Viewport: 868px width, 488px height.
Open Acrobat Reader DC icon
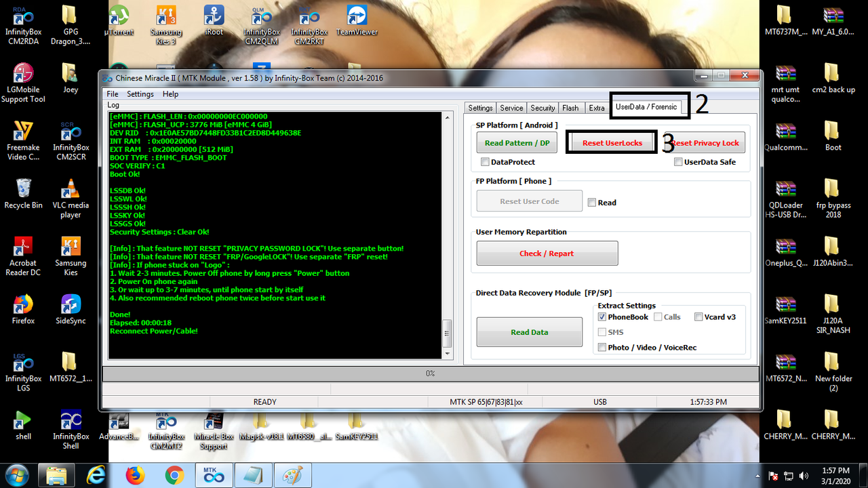tap(23, 256)
